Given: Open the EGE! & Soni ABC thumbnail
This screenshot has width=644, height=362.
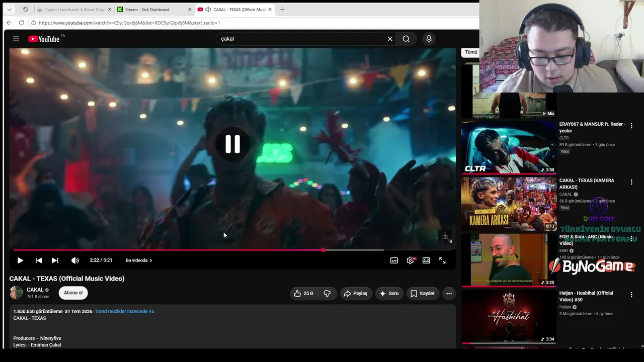Looking at the screenshot, I should (509, 260).
